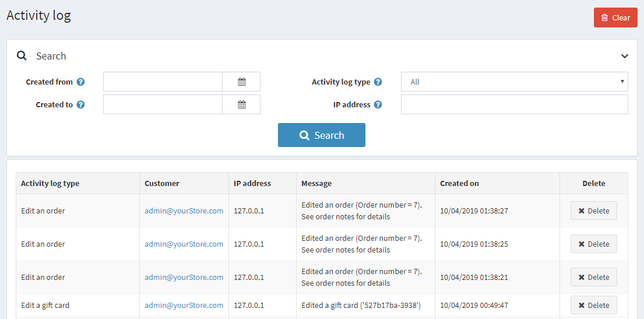
Task: Open customer link in gift card row
Action: point(184,306)
